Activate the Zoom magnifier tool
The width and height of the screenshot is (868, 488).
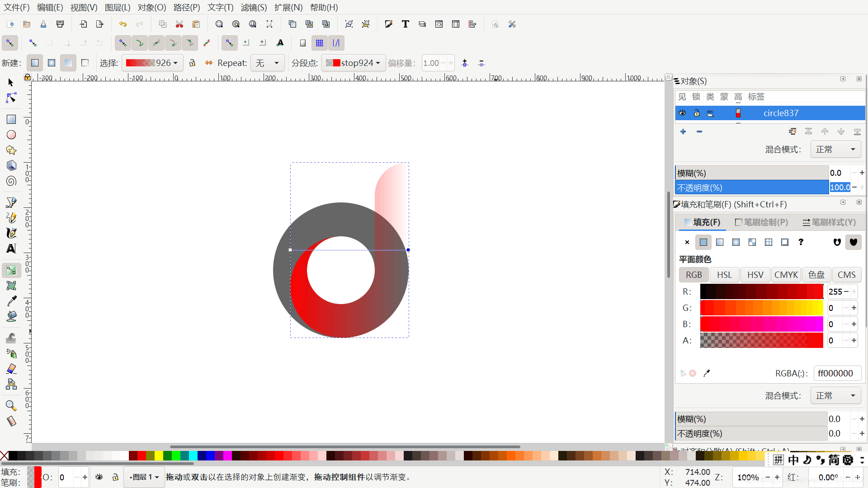[x=11, y=405]
